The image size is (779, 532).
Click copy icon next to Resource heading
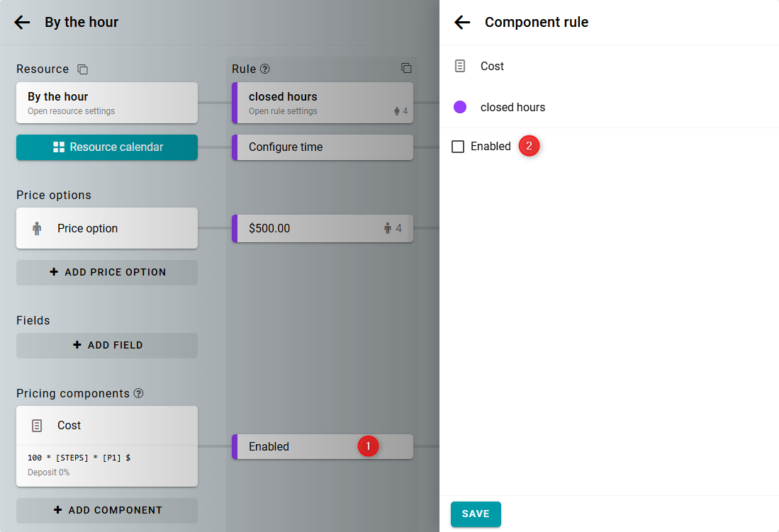(83, 69)
